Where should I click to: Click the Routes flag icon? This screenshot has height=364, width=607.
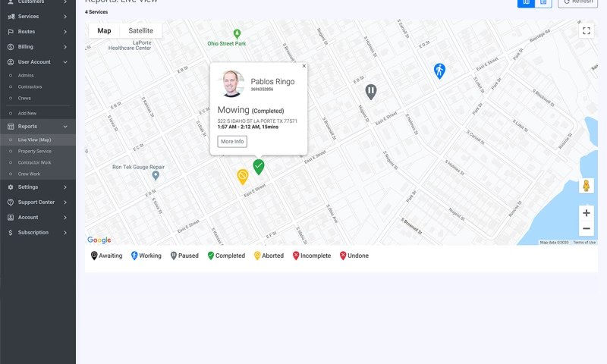(x=11, y=32)
